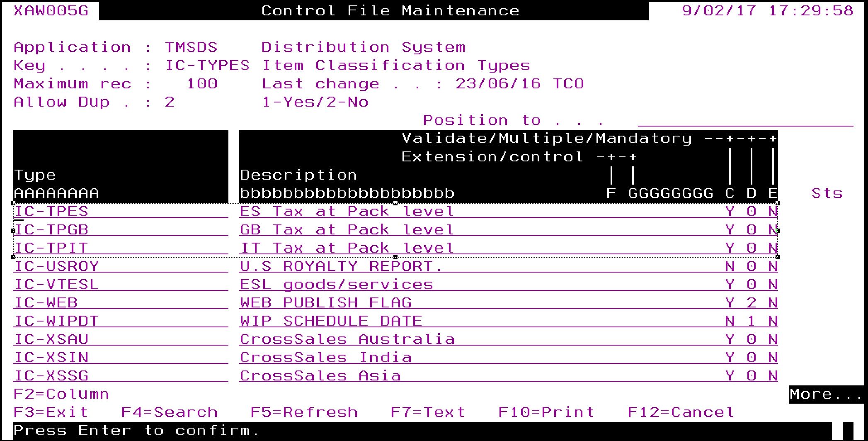868x441 pixels.
Task: Click the Description column header
Action: click(x=298, y=175)
